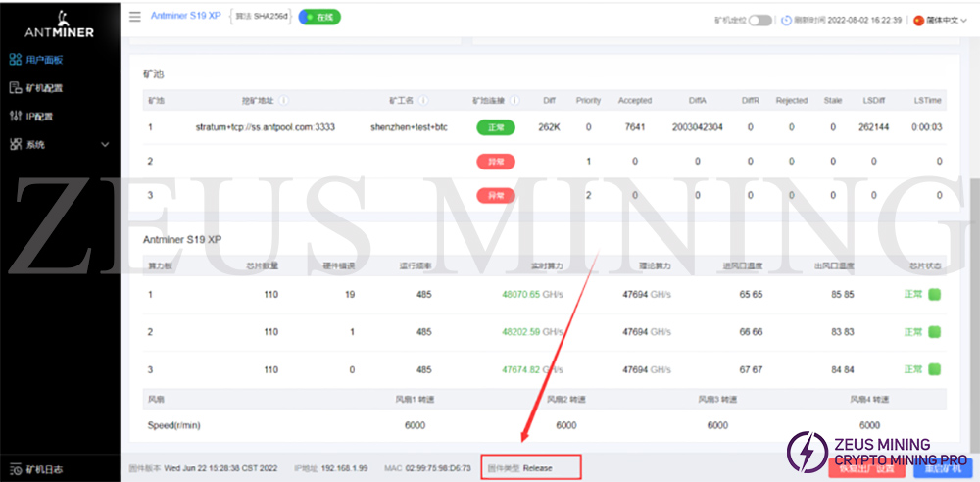
Task: Click green chip status square for board 3
Action: [934, 369]
